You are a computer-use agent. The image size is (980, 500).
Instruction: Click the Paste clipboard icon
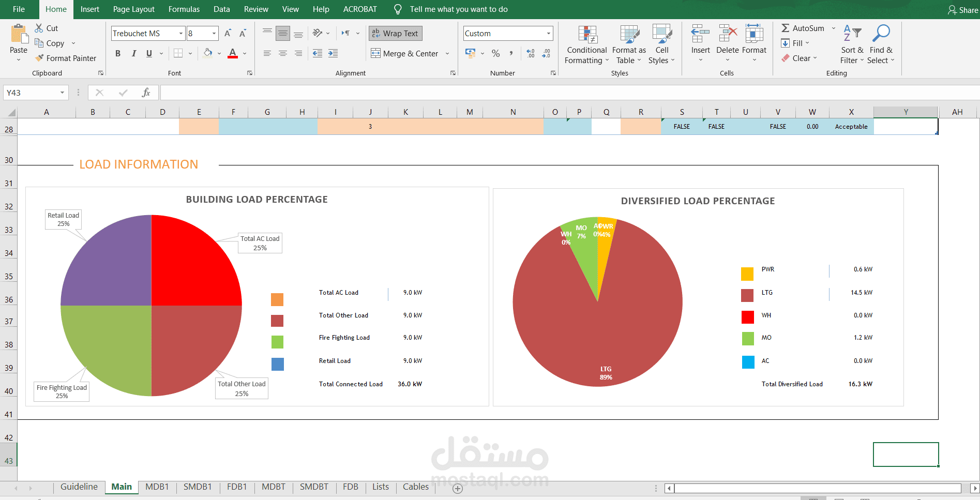point(19,34)
